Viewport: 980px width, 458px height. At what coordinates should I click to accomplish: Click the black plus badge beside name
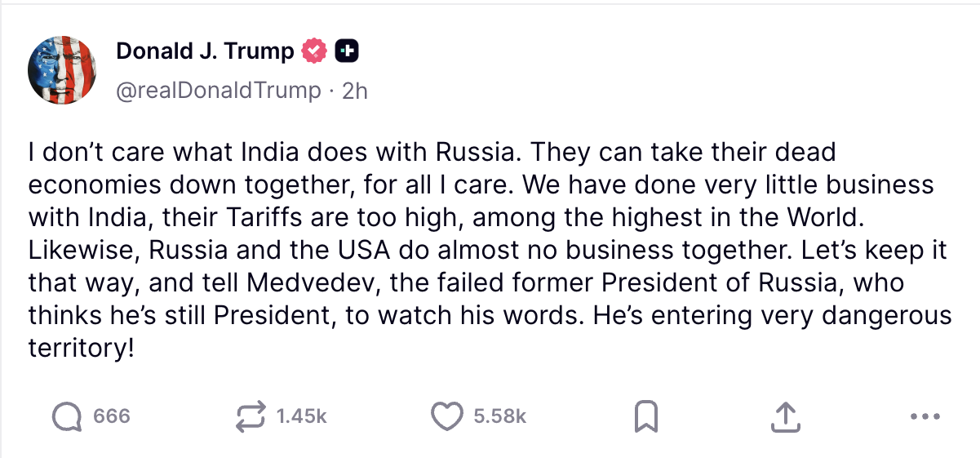tap(348, 51)
